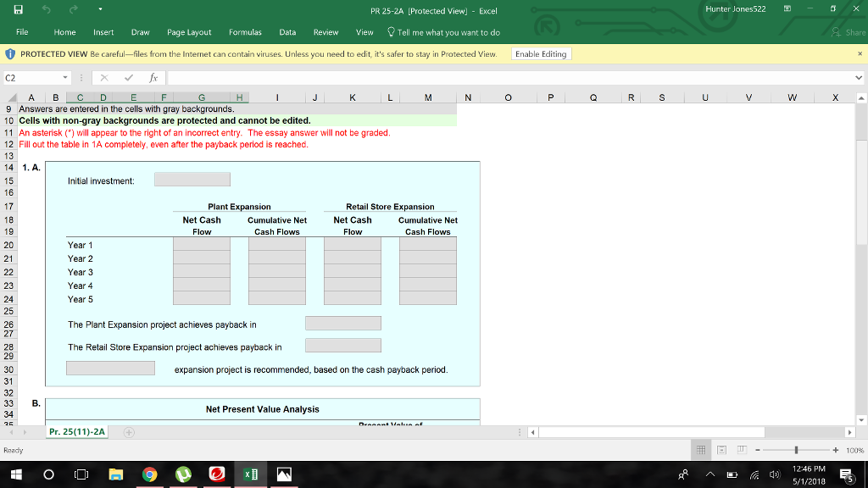Image resolution: width=868 pixels, height=488 pixels.
Task: Select row 15 header
Action: (8, 181)
